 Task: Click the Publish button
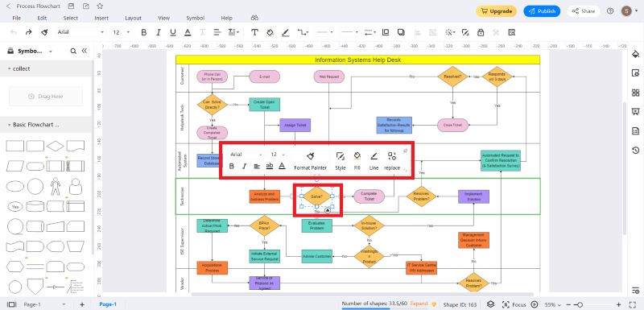pos(542,11)
